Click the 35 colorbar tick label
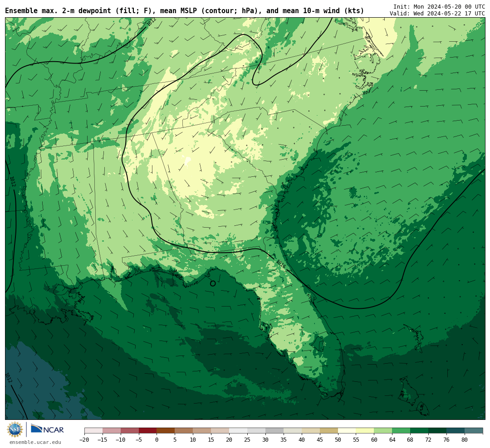This screenshot has height=448, width=490. point(284,440)
